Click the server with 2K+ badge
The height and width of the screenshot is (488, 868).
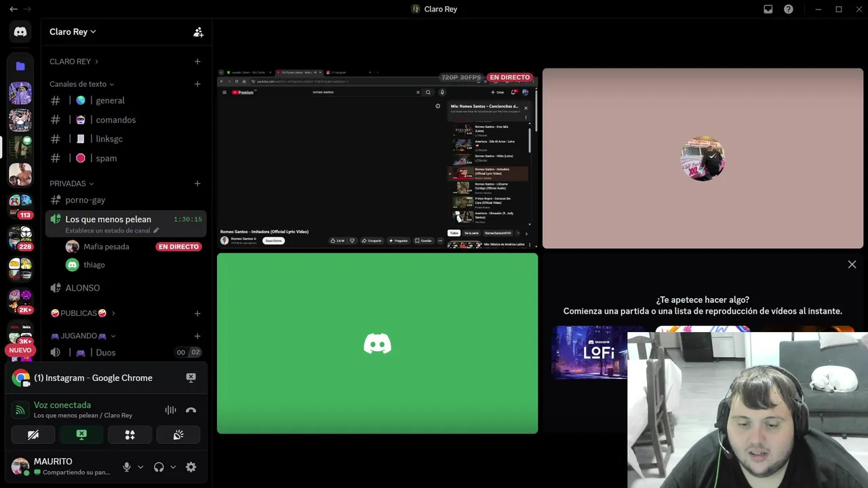click(x=20, y=299)
